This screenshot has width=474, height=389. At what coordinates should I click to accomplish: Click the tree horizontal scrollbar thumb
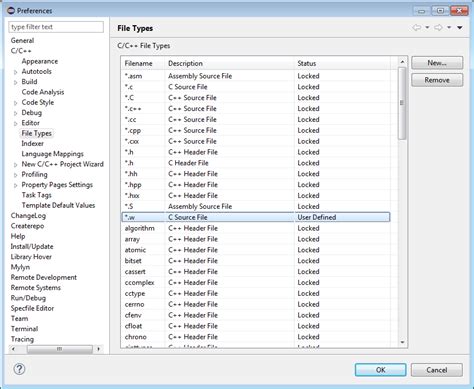tap(60, 349)
